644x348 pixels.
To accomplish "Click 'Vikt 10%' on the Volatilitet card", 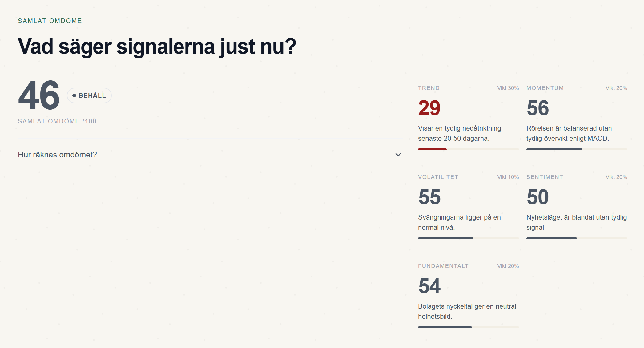I will pos(508,177).
